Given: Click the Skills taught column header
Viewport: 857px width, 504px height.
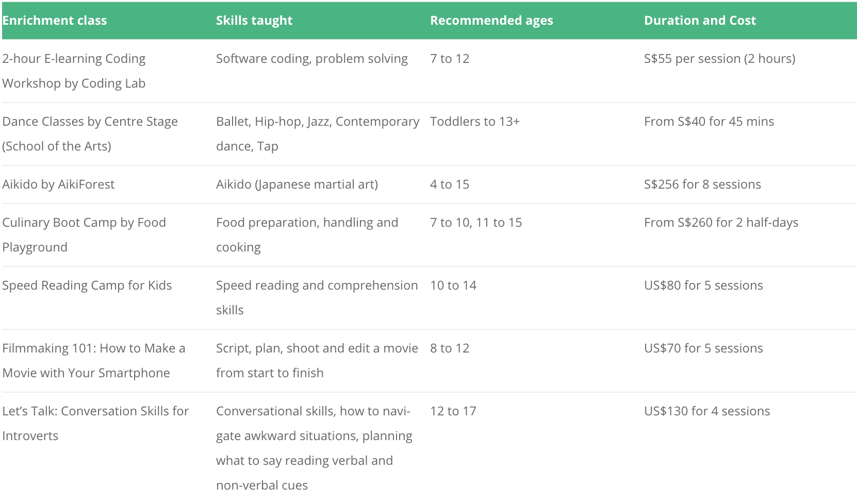Looking at the screenshot, I should pos(254,21).
